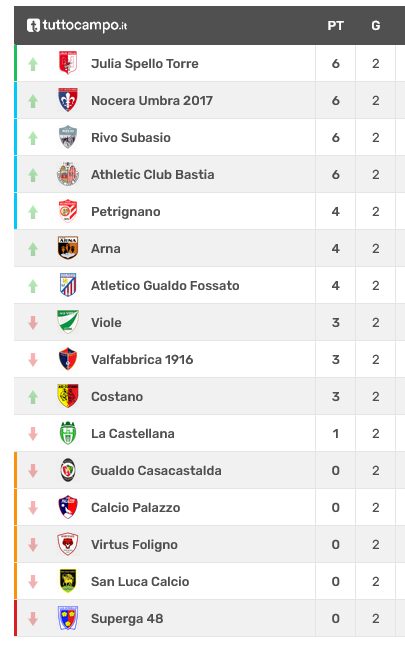Click the Viole green-white crest
405x647 pixels.
pos(68,322)
